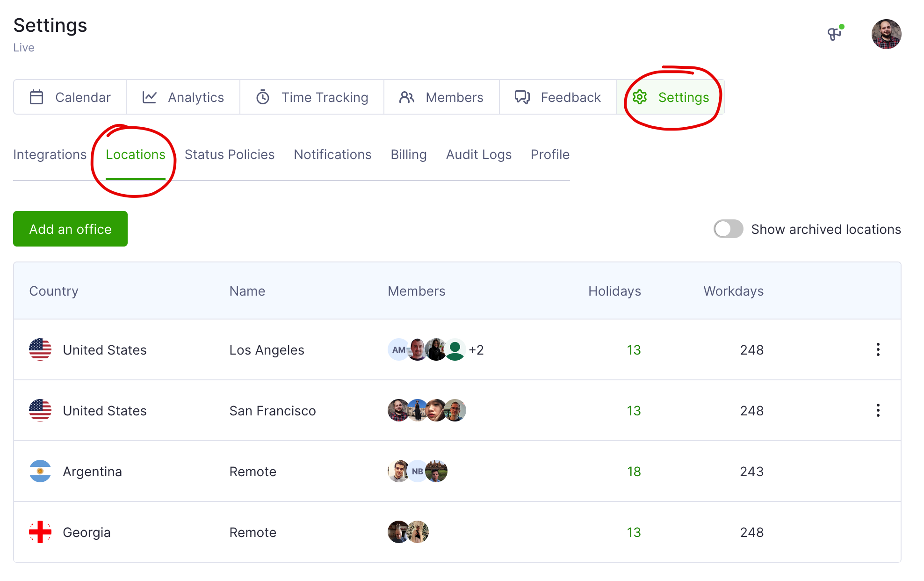This screenshot has height=581, width=924.
Task: Click the Feedback chat bubbles icon
Action: tap(522, 97)
